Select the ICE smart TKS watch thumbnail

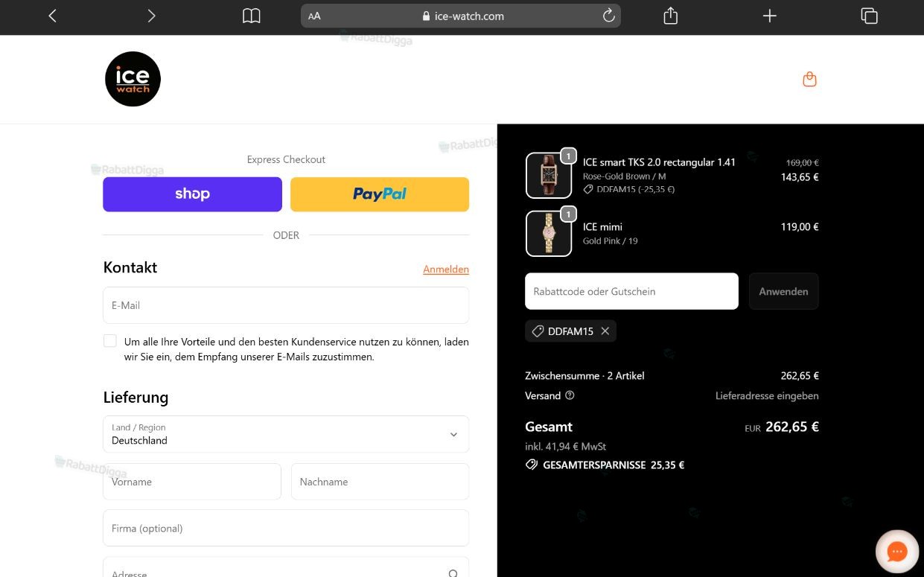(549, 176)
